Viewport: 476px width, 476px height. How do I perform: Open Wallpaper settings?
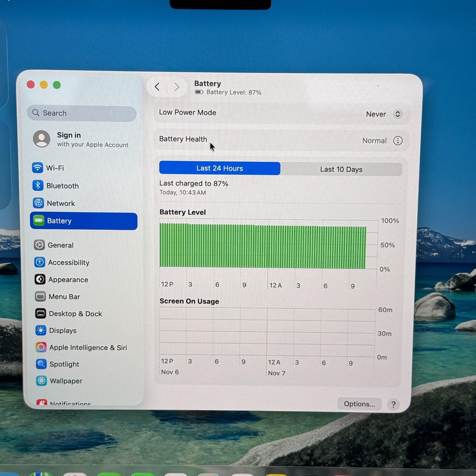tap(66, 381)
